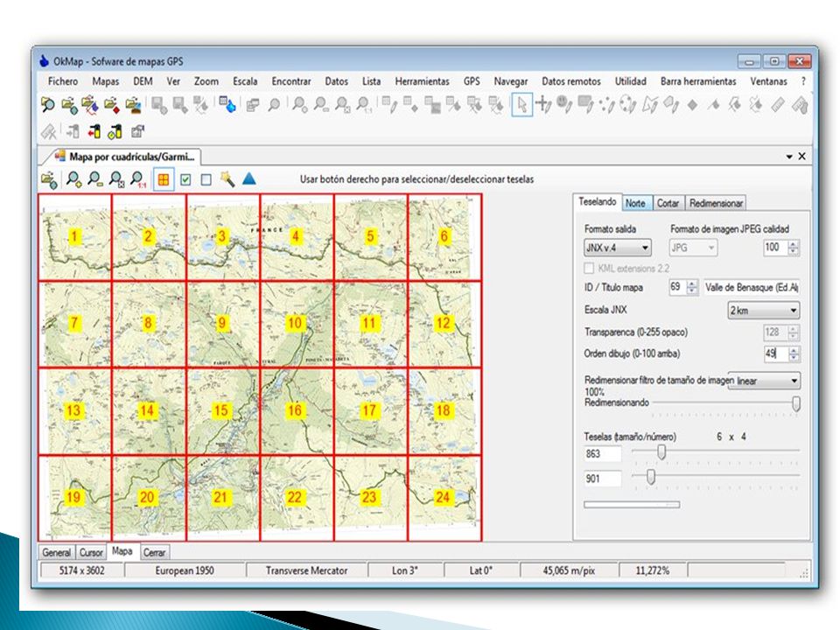840x630 pixels.
Task: Expand the Escala JNX 2 km dropdown
Action: [763, 310]
